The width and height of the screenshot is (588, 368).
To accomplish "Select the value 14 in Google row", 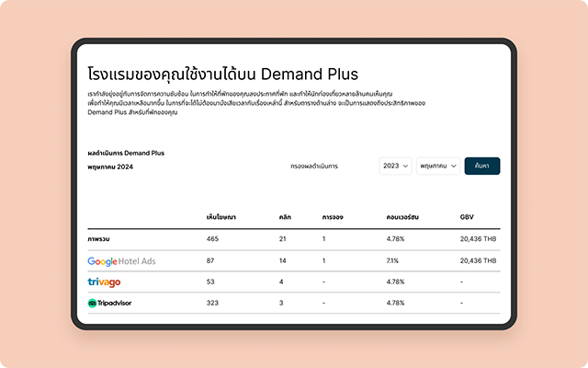I will point(283,260).
